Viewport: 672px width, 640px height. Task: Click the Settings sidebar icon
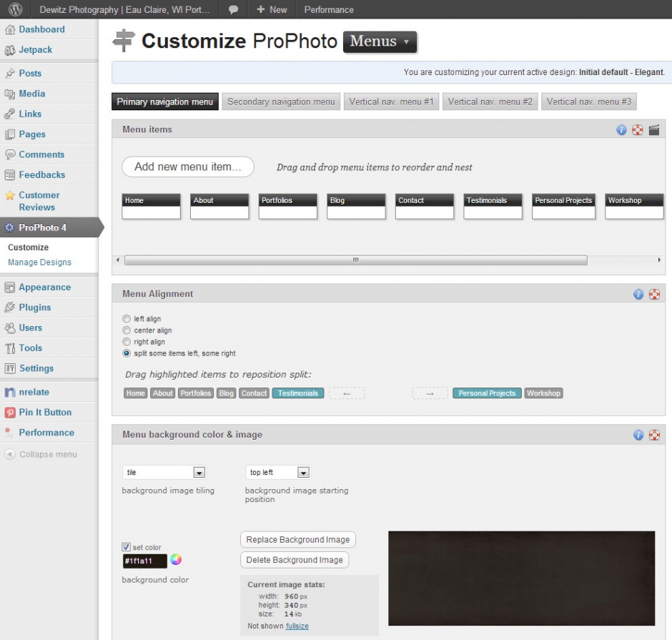(x=10, y=368)
